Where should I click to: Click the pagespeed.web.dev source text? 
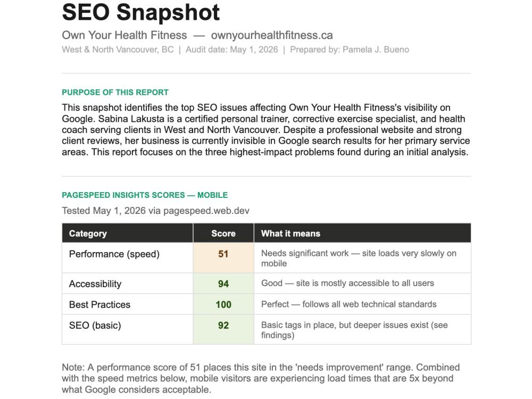click(x=206, y=211)
